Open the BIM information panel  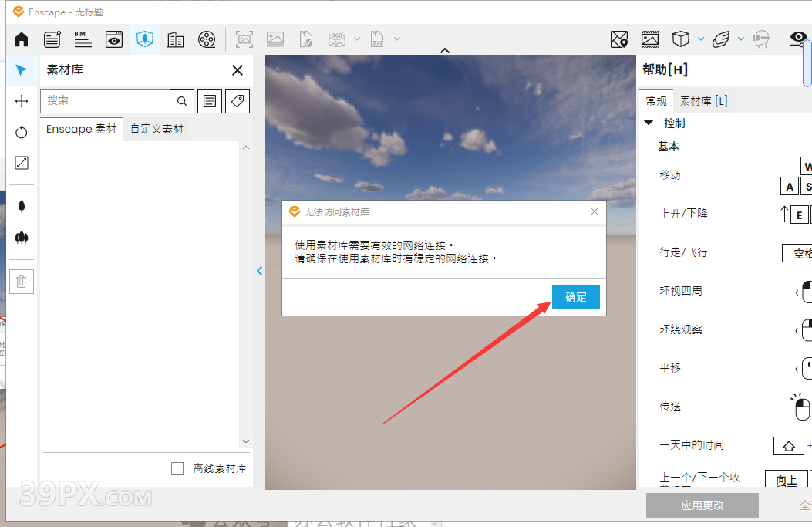pos(83,39)
